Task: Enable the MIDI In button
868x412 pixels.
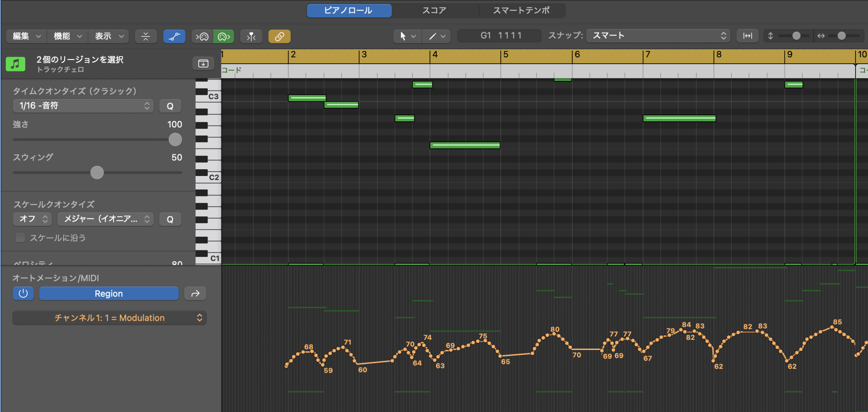Action: (202, 36)
